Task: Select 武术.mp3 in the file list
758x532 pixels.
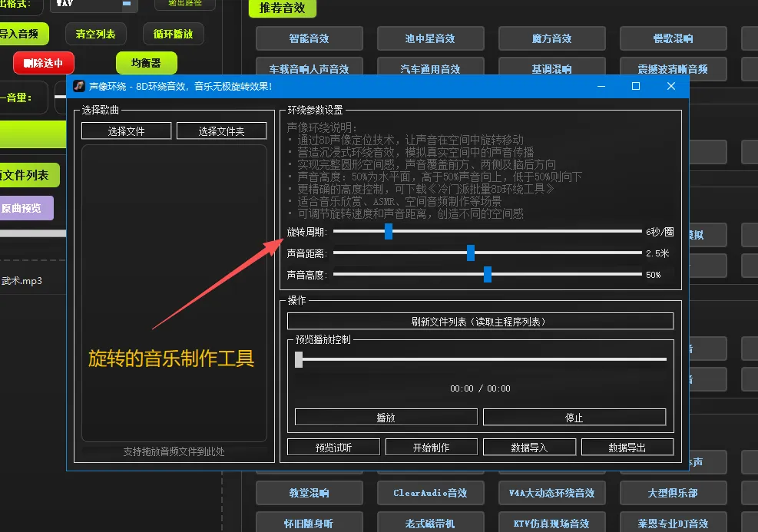Action: [x=22, y=281]
